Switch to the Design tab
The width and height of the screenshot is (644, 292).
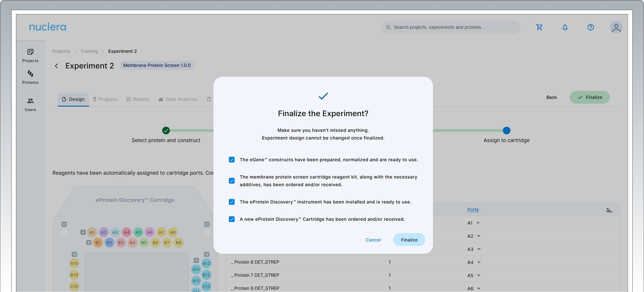(73, 99)
